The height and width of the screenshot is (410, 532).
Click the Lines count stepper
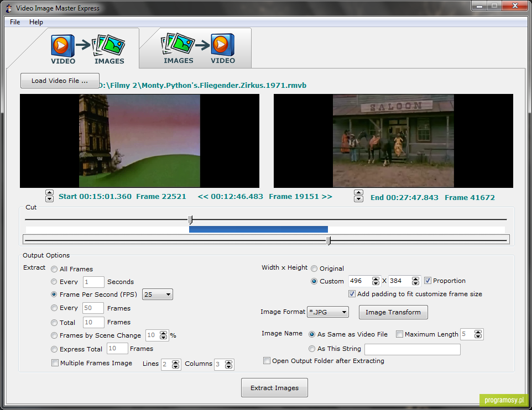(175, 365)
